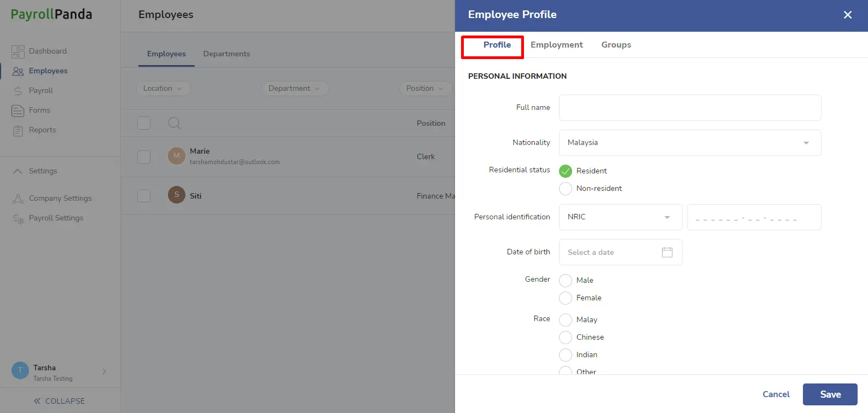Click the NRIC number input field
The image size is (868, 413).
754,217
